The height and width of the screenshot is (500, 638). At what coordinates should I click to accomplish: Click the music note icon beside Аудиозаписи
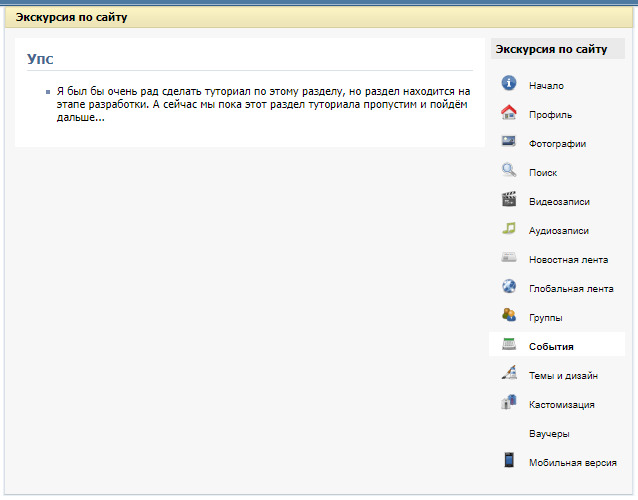coord(508,229)
